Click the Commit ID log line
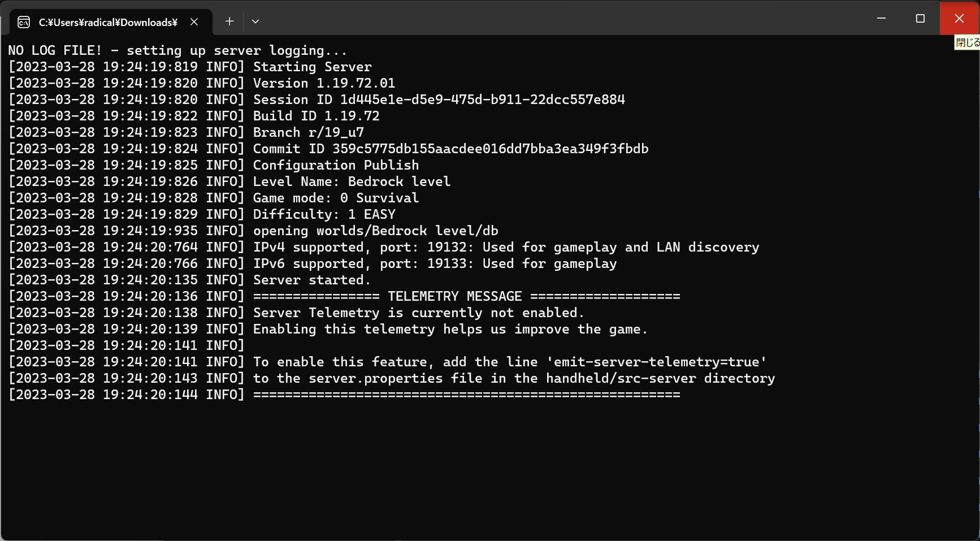Image resolution: width=980 pixels, height=541 pixels. click(x=450, y=148)
